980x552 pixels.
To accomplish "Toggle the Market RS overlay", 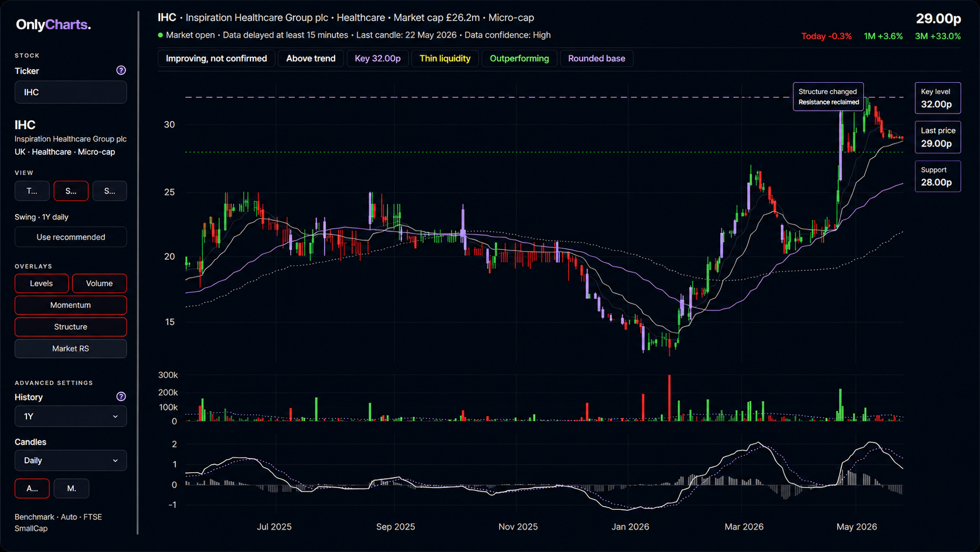I will pos(71,348).
